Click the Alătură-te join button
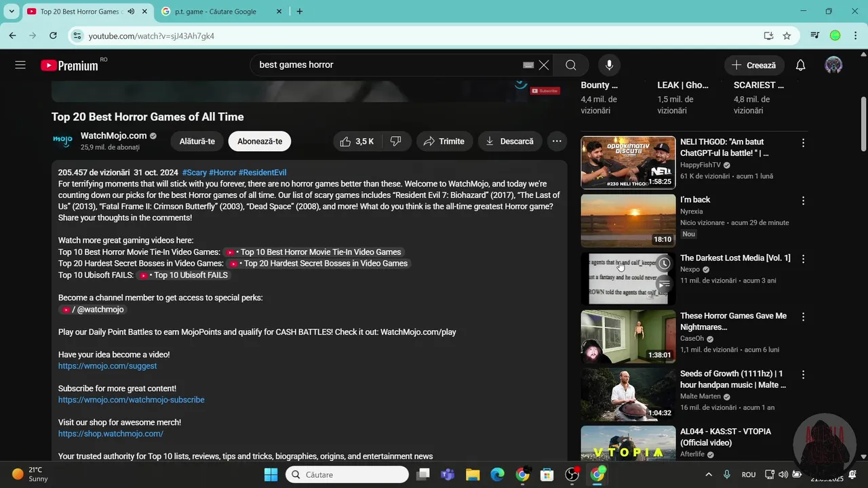The image size is (868, 488). [197, 141]
